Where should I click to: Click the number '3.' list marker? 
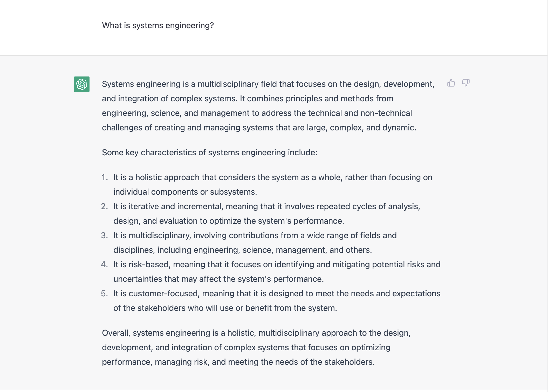[104, 235]
